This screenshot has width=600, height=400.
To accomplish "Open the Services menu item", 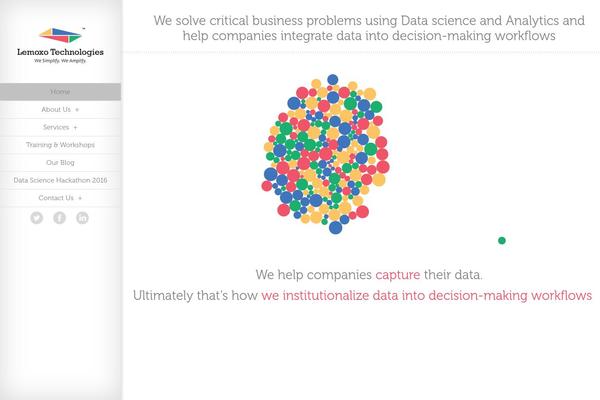I will pyautogui.click(x=55, y=128).
